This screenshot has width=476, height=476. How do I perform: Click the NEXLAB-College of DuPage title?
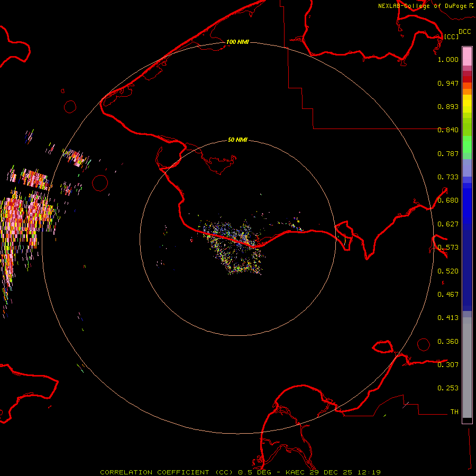(x=422, y=6)
